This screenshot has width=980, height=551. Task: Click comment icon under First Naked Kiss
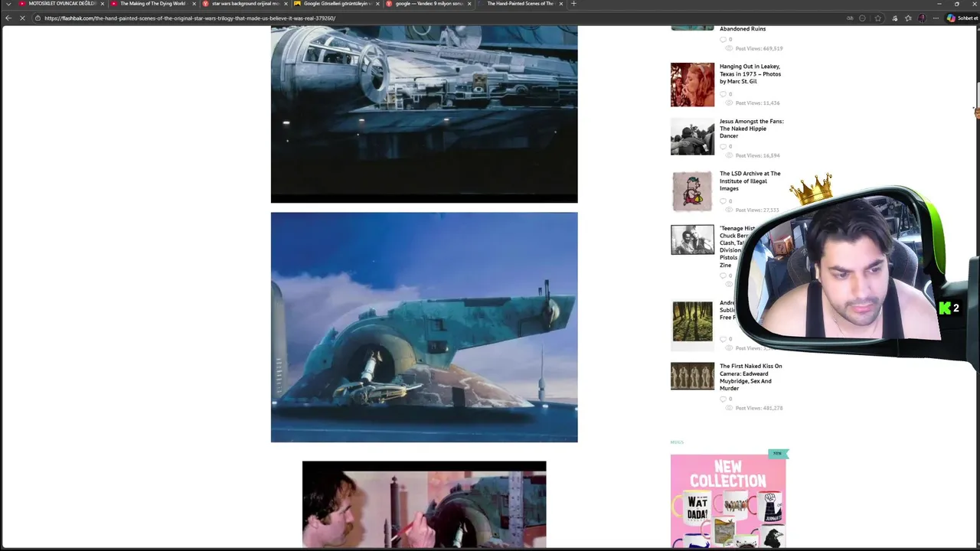point(723,399)
